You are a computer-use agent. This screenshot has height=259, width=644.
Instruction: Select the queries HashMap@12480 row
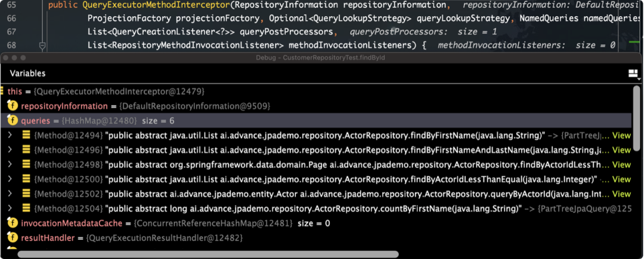coord(315,121)
